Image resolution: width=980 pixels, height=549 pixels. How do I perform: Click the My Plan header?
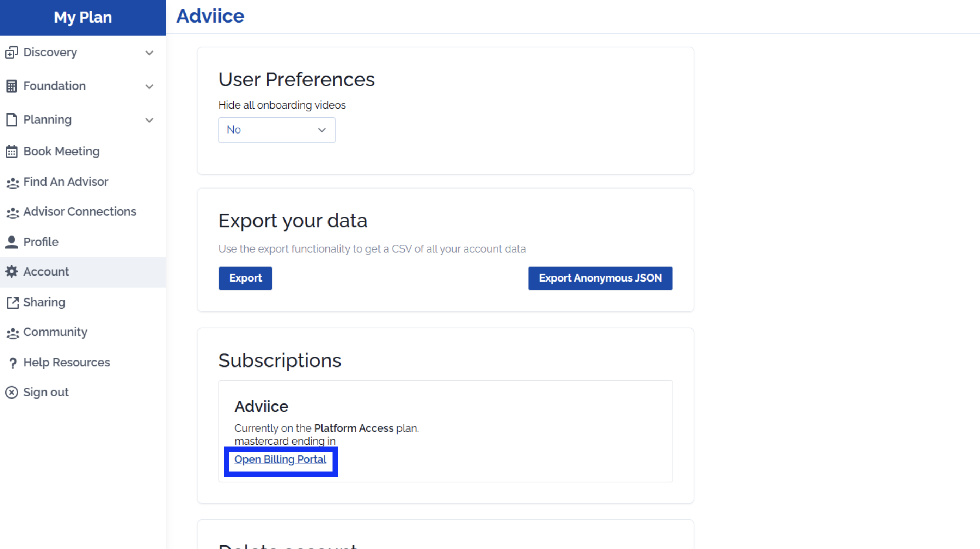coord(82,17)
